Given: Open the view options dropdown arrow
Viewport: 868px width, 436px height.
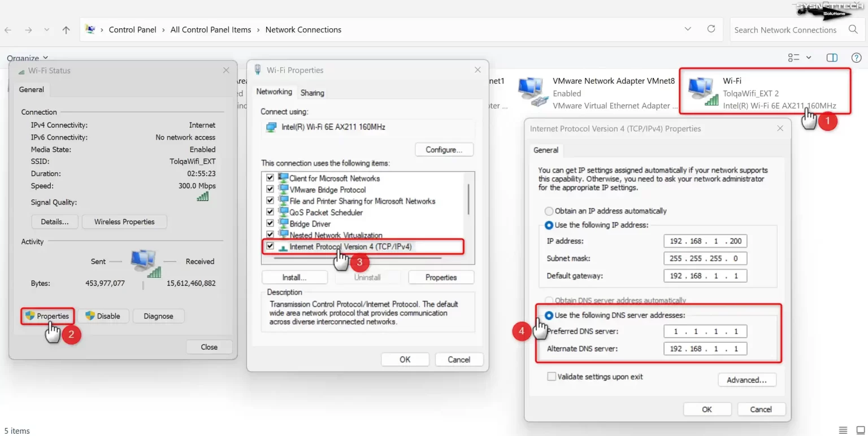Looking at the screenshot, I should (x=808, y=58).
